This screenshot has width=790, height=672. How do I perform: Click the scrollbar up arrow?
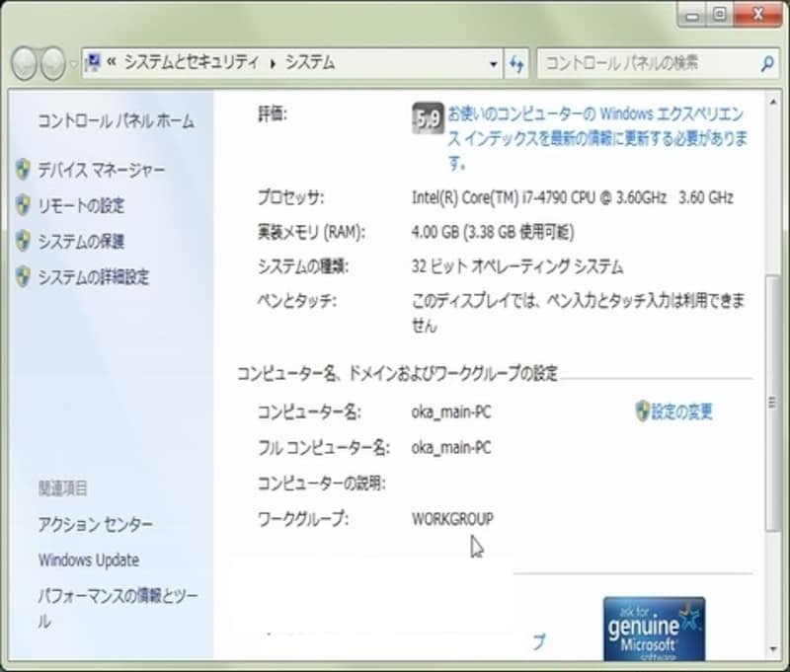point(773,103)
